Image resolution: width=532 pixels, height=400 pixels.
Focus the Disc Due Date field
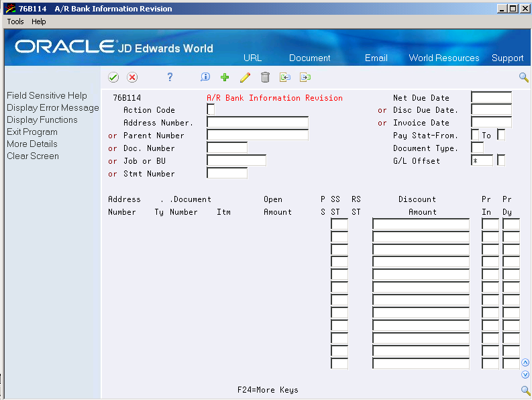point(491,109)
